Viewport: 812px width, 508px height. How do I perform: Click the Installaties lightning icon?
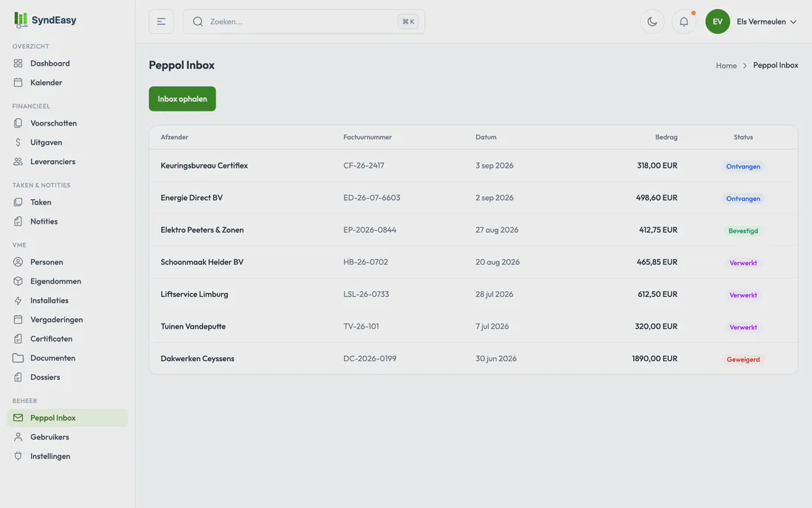coord(18,301)
